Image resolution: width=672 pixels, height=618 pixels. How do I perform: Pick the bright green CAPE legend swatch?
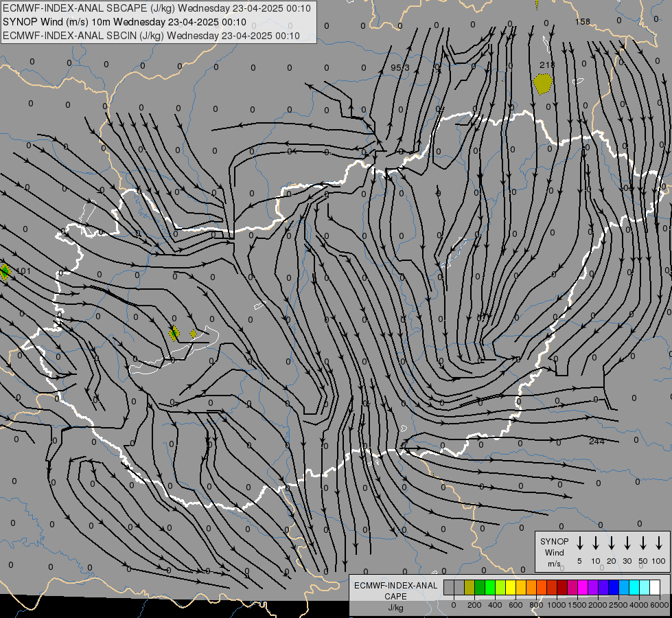(490, 587)
